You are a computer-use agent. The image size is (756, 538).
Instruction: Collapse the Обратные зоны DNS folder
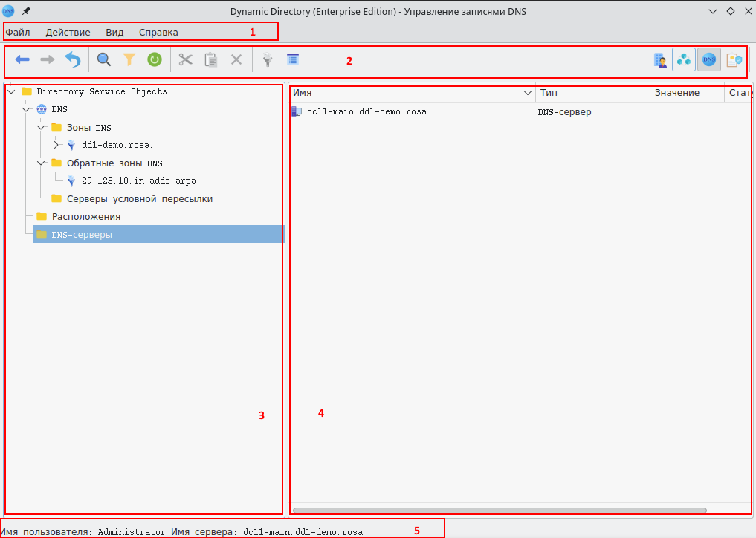click(x=42, y=163)
